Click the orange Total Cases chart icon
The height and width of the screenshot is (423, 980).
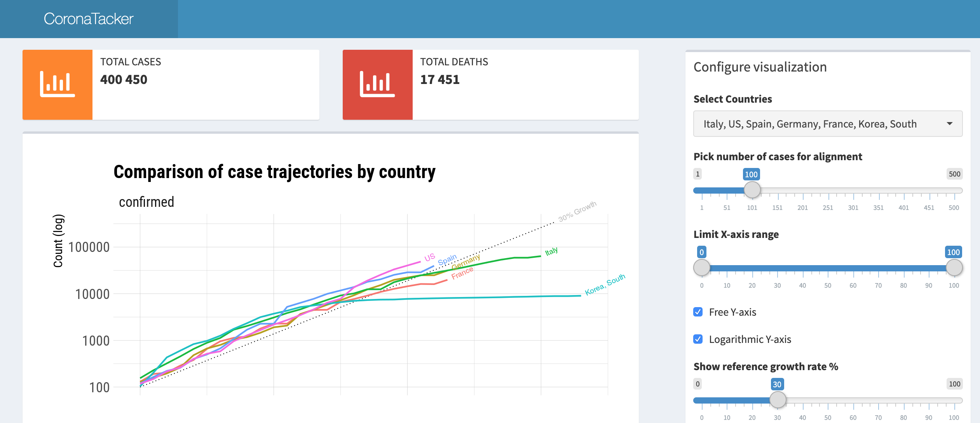[58, 84]
